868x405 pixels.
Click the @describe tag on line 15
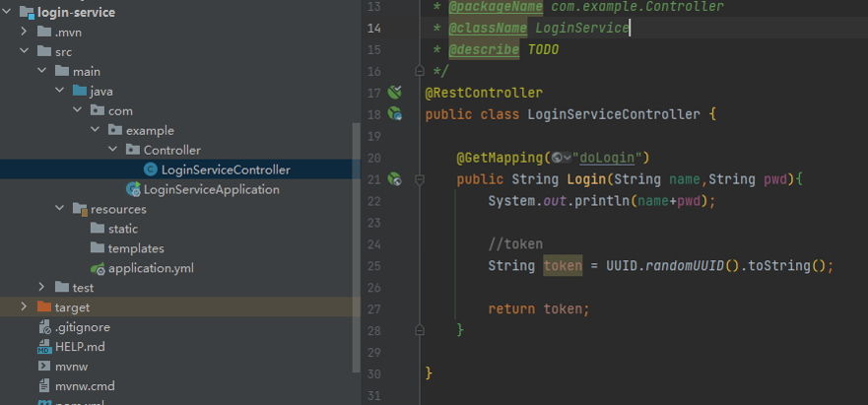pyautogui.click(x=484, y=50)
